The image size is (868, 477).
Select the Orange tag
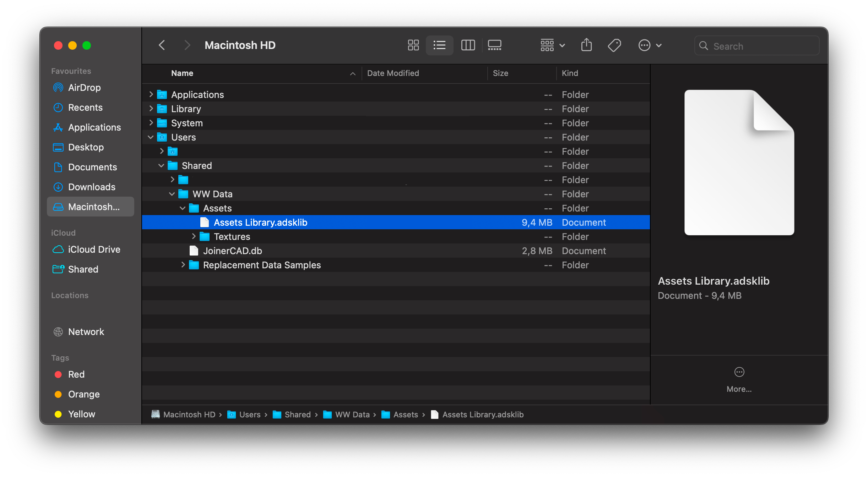pyautogui.click(x=83, y=394)
